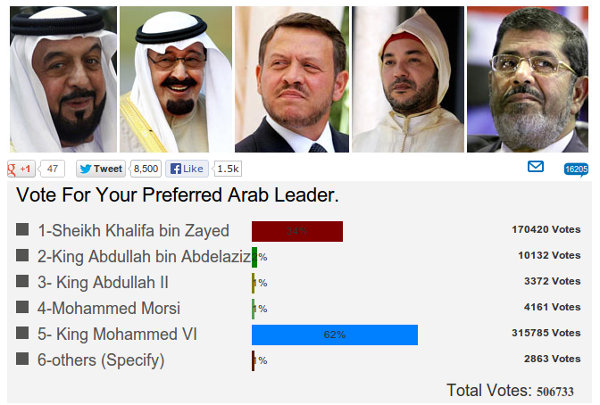The image size is (600, 405).
Task: Click the 1.5k likes count
Action: (x=228, y=169)
